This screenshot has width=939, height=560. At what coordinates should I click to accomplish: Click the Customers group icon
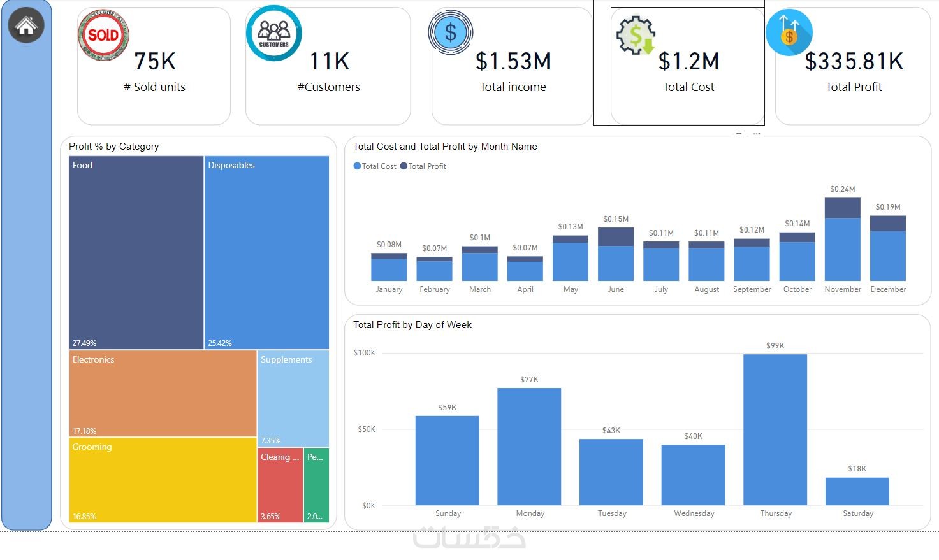pos(274,34)
